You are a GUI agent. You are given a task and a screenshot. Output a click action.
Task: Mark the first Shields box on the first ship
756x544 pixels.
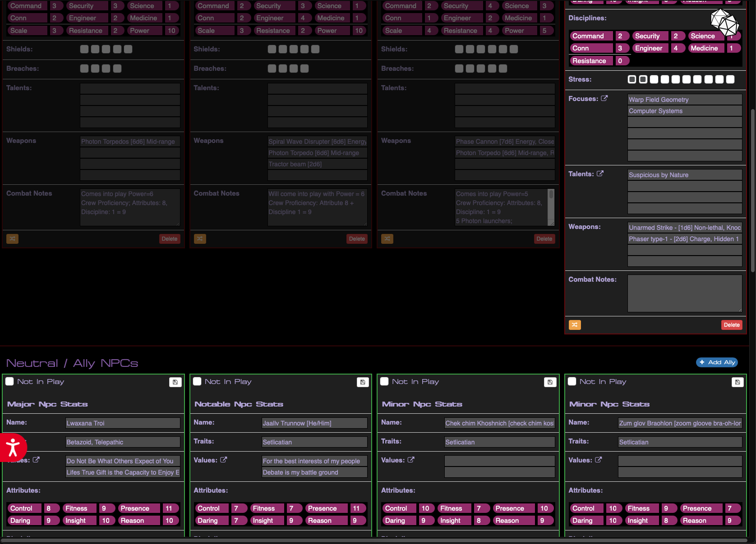(x=84, y=49)
